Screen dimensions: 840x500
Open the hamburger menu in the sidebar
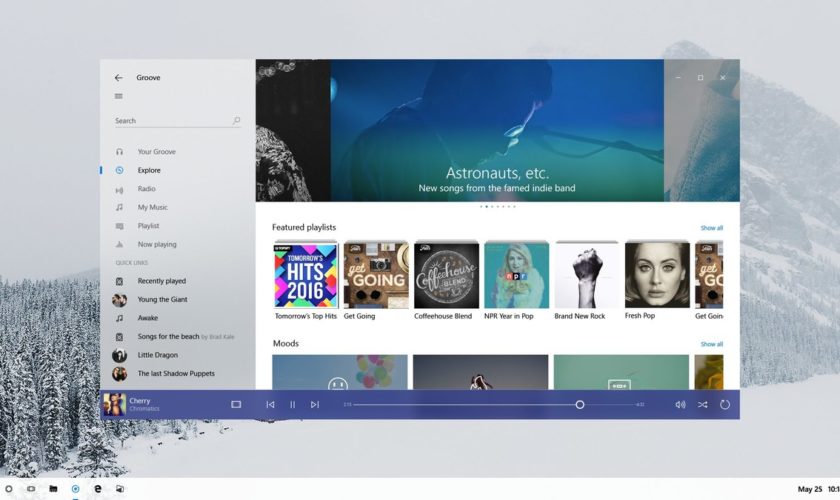pyautogui.click(x=118, y=96)
